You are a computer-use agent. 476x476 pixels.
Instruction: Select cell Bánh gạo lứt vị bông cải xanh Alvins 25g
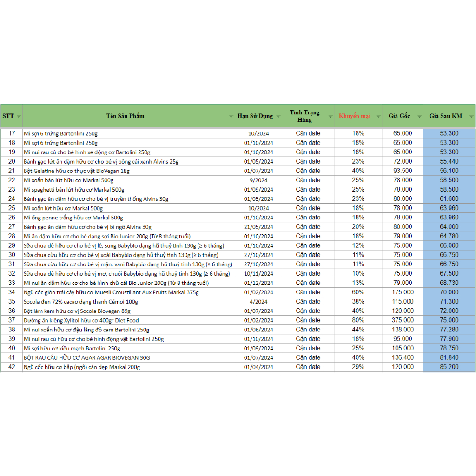(x=128, y=161)
